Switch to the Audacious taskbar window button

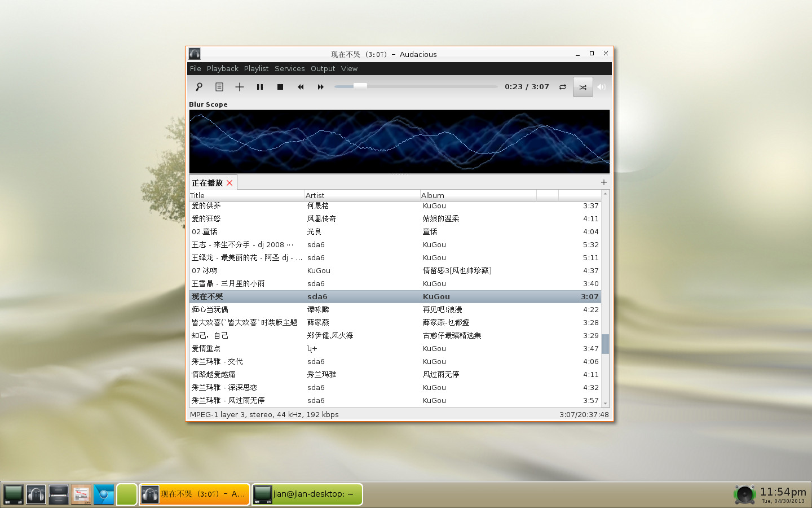point(194,494)
